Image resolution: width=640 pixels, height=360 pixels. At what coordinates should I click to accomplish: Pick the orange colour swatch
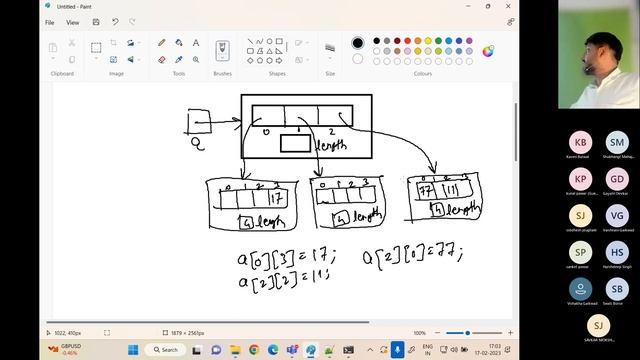[418, 41]
